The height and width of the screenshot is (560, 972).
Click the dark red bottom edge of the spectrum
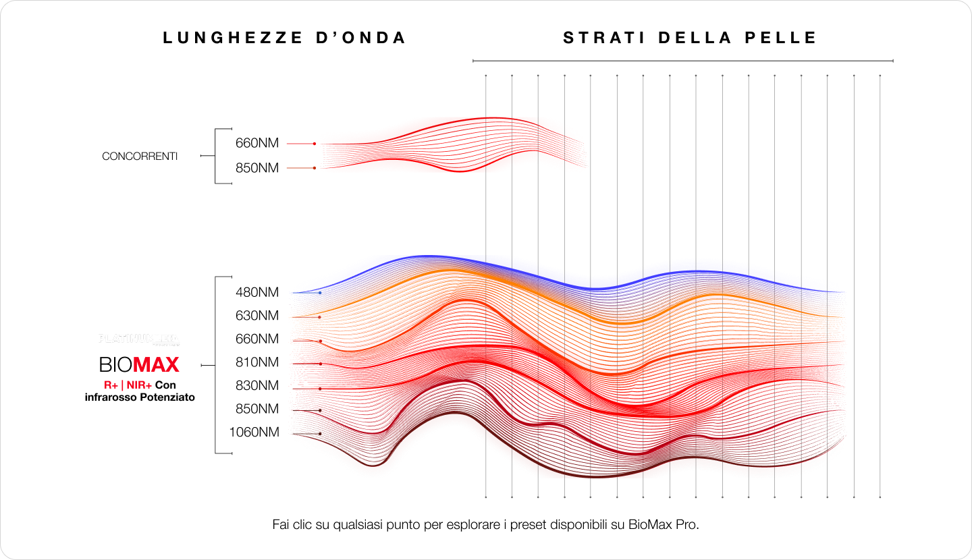(x=607, y=472)
